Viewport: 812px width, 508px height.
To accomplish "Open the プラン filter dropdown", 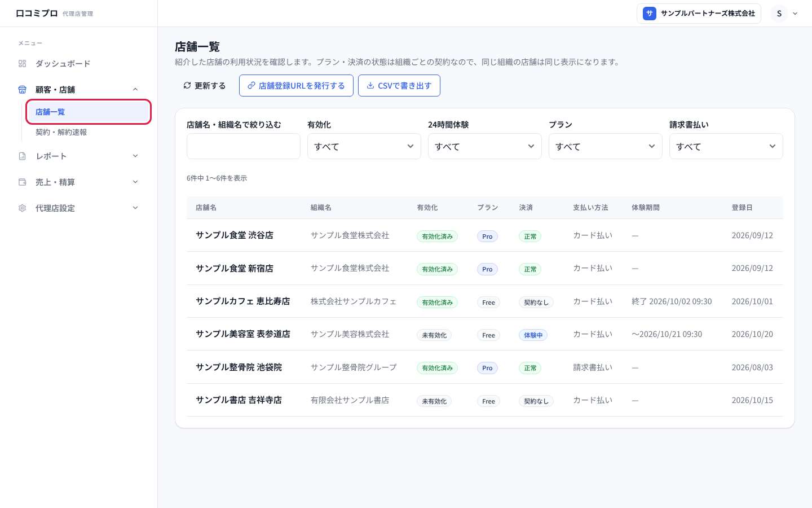I will click(x=606, y=146).
